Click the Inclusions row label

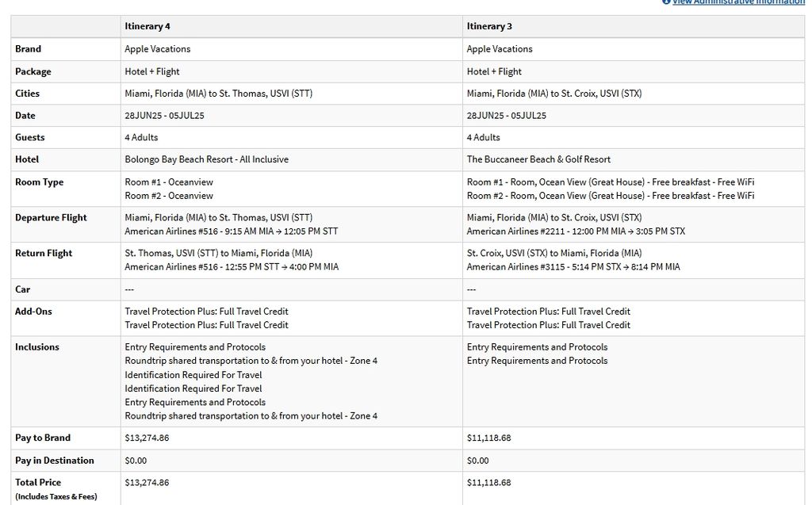coord(36,346)
